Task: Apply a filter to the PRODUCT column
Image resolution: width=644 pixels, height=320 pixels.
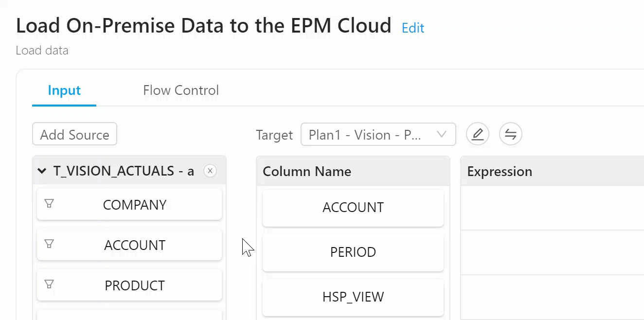Action: click(x=49, y=284)
